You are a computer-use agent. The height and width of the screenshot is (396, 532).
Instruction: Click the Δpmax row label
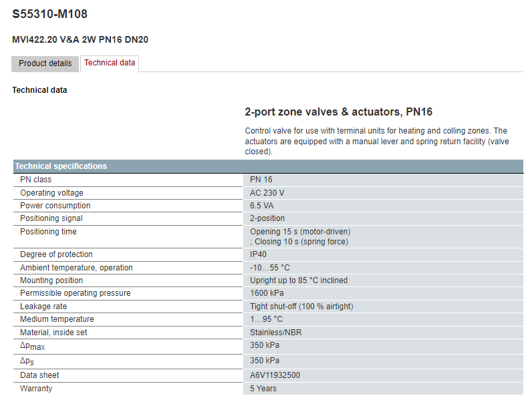pyautogui.click(x=33, y=347)
